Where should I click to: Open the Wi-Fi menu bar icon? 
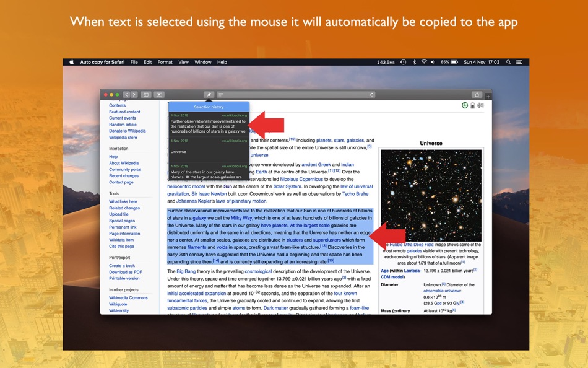click(424, 63)
